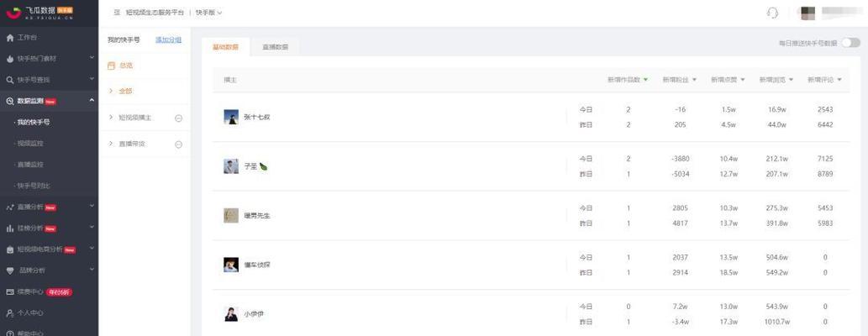Click the minus icon beside 短视频播主 group
This screenshot has width=868, height=336.
click(179, 118)
